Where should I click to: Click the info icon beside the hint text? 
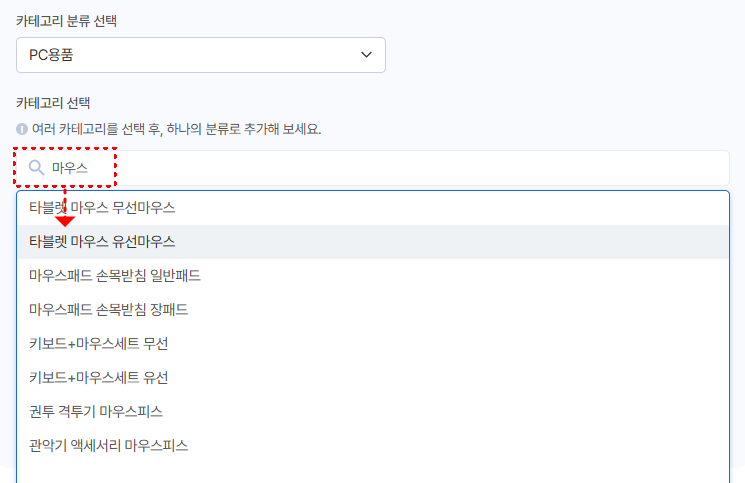pos(22,130)
